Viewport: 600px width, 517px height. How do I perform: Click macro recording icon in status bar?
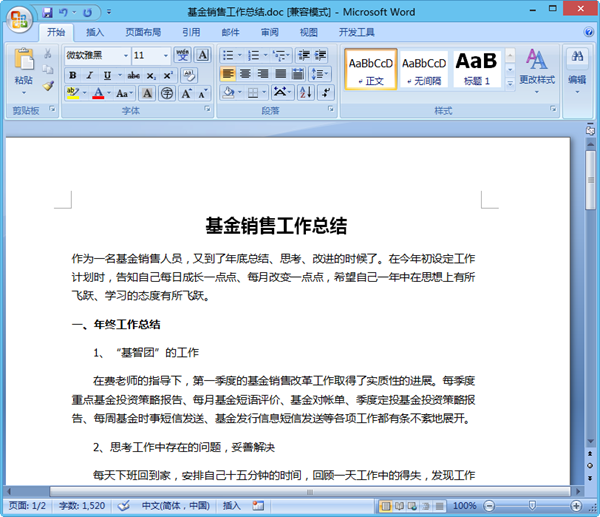258,506
